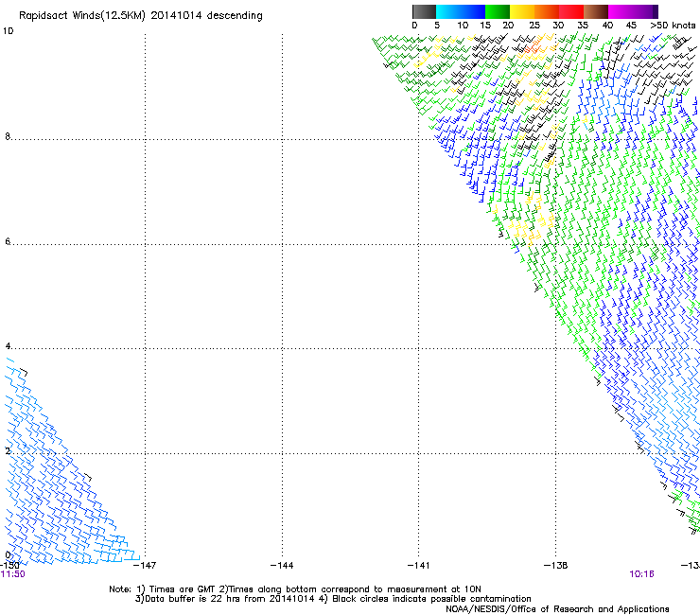Click the green 15–20 knots color segment
The height and width of the screenshot is (615, 700).
click(x=498, y=11)
